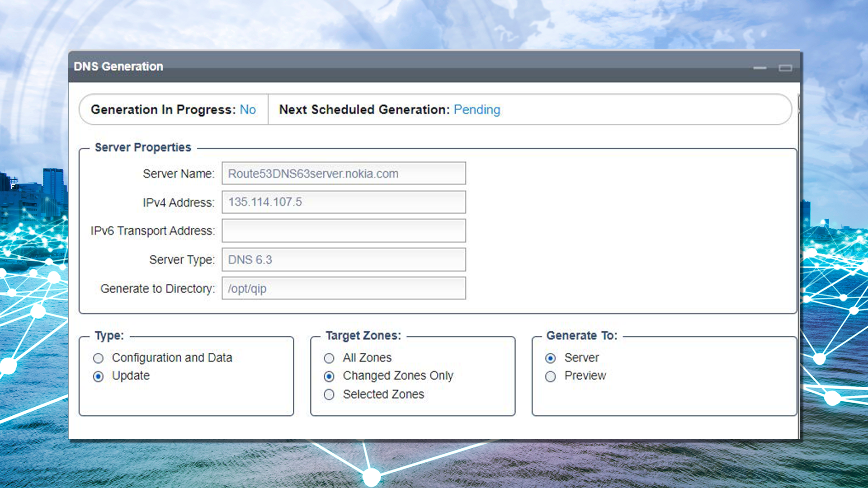The image size is (868, 488).
Task: Select Configuration and Data type
Action: (99, 358)
